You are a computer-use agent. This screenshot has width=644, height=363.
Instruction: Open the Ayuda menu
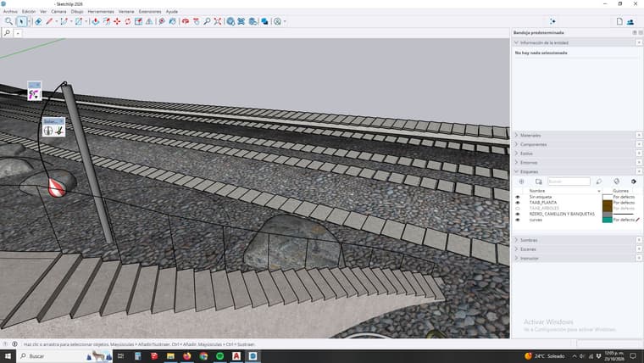tap(172, 12)
